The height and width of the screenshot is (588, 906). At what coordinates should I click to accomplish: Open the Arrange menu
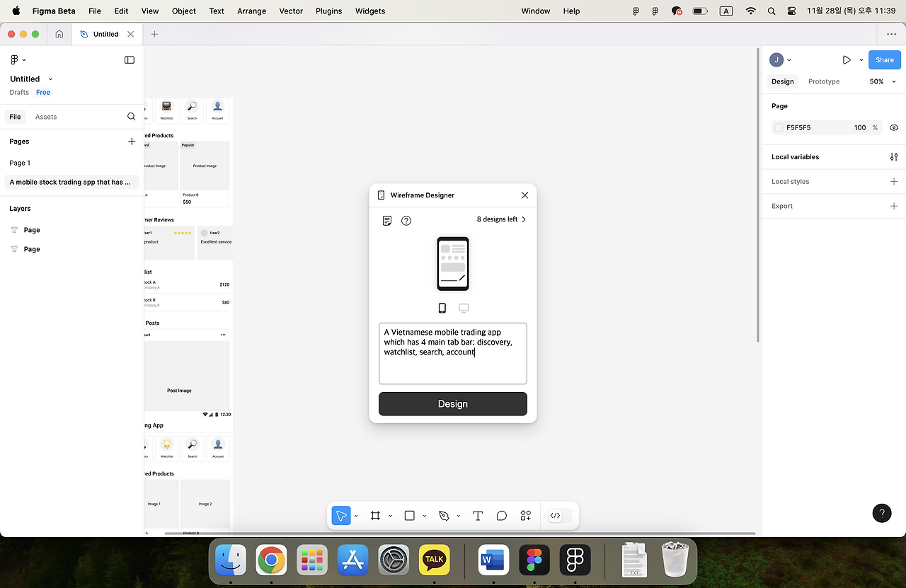pos(252,11)
